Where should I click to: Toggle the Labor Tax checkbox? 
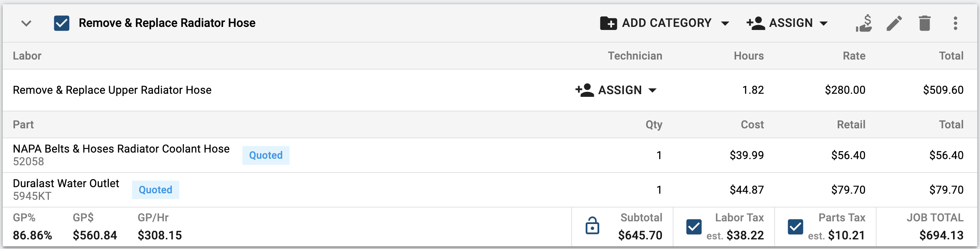tap(694, 227)
